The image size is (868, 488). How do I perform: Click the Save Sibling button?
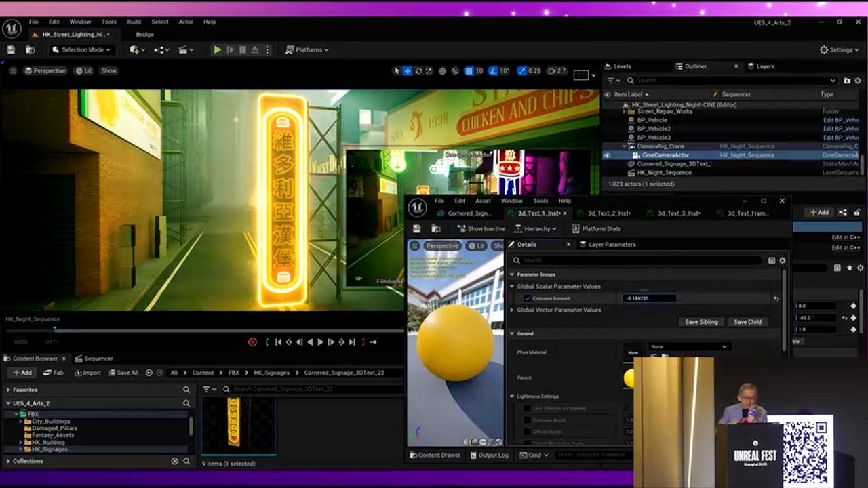click(701, 322)
